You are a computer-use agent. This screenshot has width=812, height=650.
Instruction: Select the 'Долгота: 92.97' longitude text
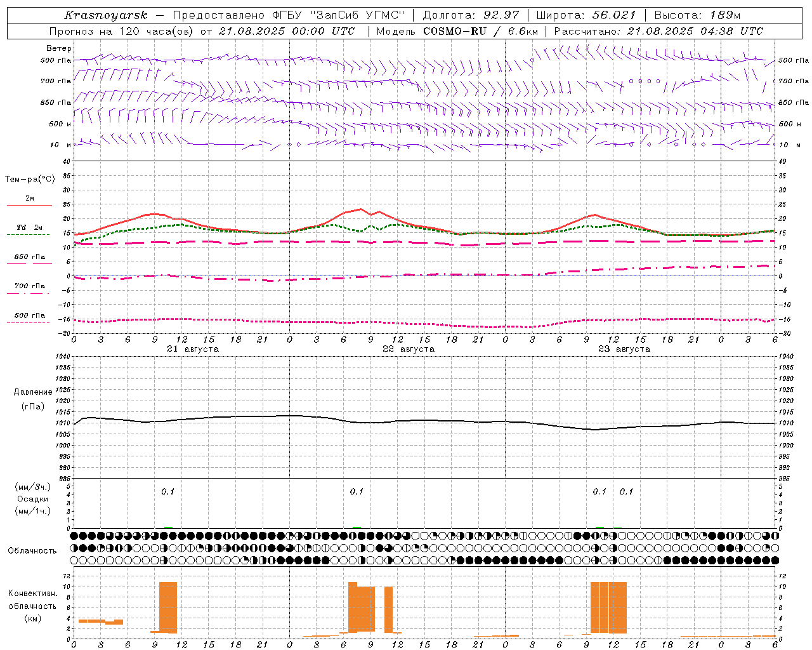coord(471,15)
